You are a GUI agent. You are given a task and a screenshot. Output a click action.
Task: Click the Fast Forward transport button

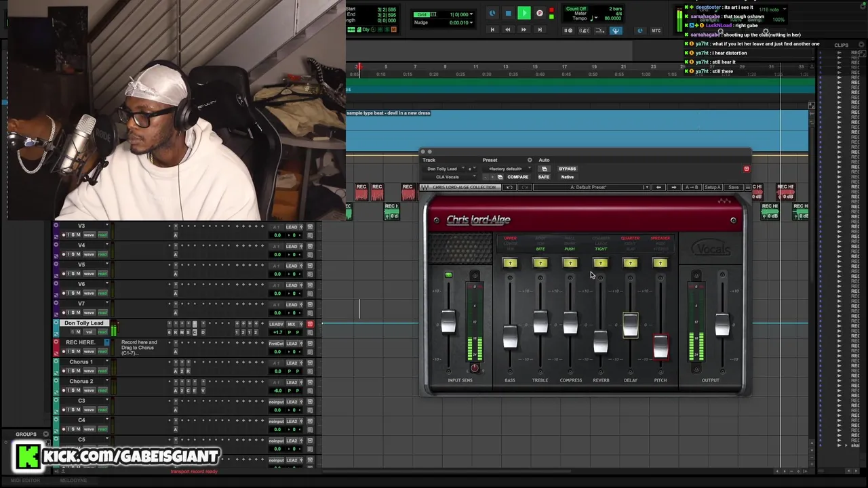(523, 30)
